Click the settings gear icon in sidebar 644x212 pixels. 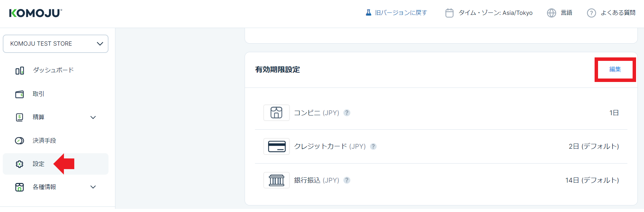(x=20, y=164)
